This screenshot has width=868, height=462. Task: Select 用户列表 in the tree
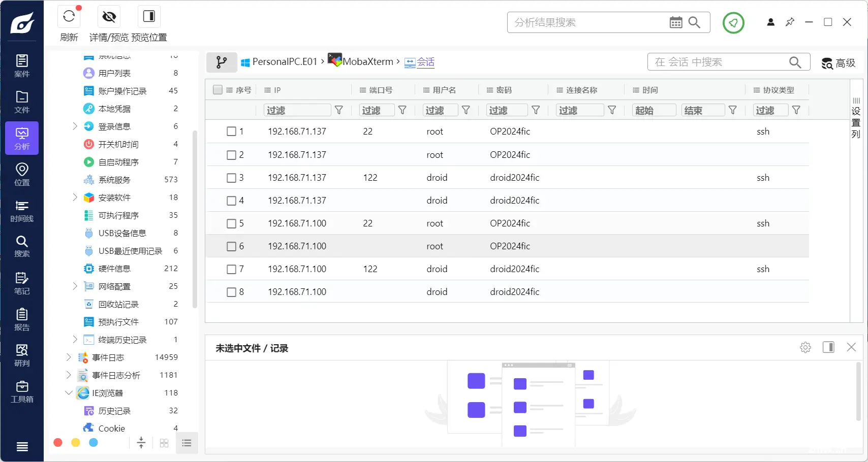[x=114, y=73]
